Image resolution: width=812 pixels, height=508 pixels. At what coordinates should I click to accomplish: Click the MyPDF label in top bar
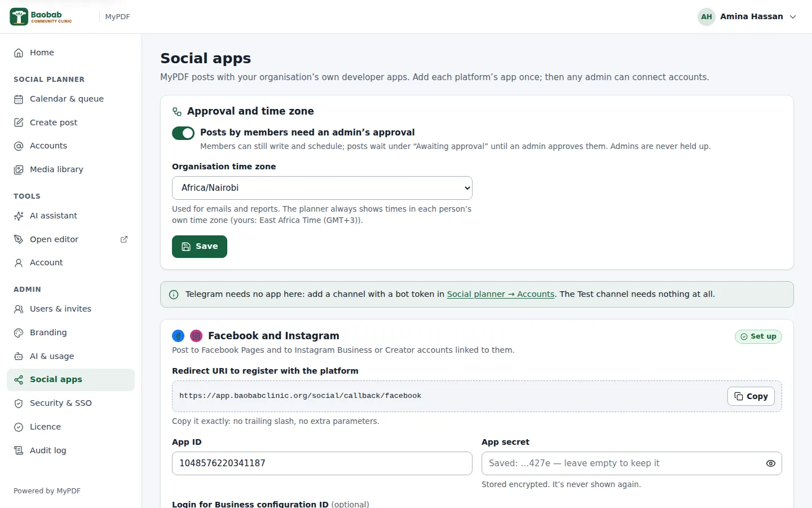(118, 17)
